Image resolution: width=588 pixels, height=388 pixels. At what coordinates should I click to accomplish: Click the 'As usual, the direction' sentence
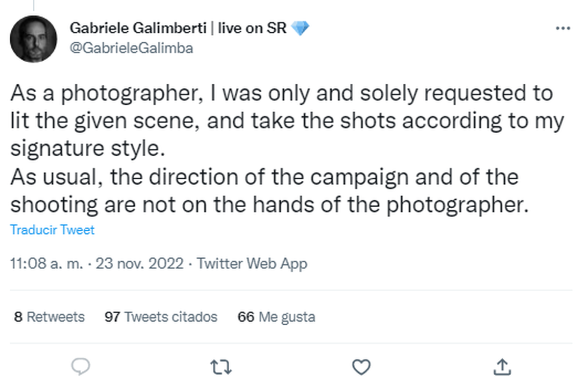pos(264,177)
